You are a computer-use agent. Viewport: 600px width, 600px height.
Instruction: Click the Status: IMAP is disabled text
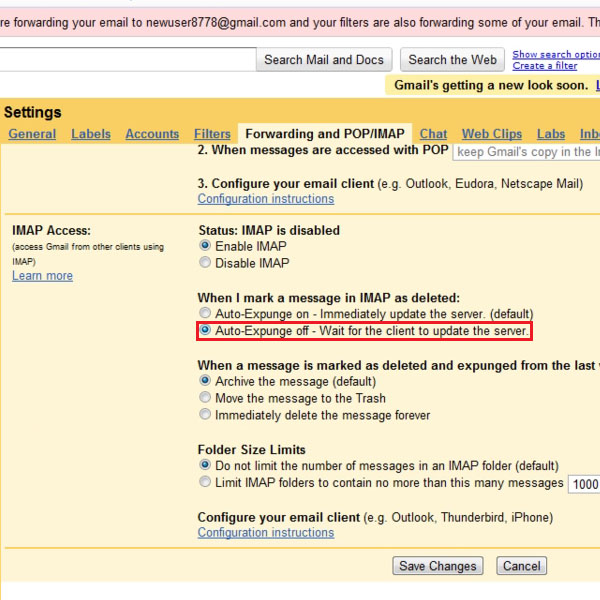(269, 230)
